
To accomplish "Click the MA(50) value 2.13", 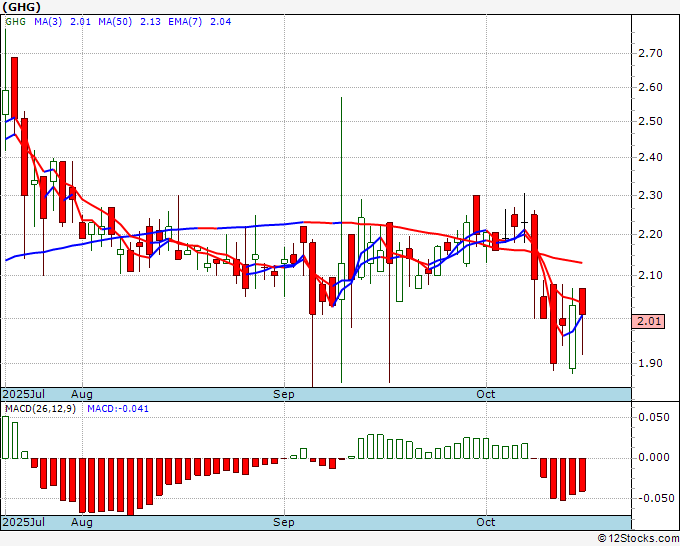I will 150,22.
